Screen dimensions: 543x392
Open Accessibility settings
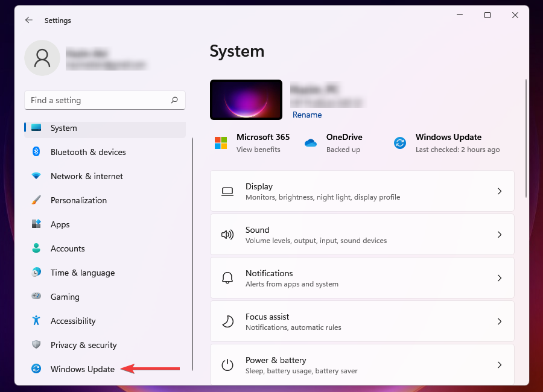tap(105, 321)
